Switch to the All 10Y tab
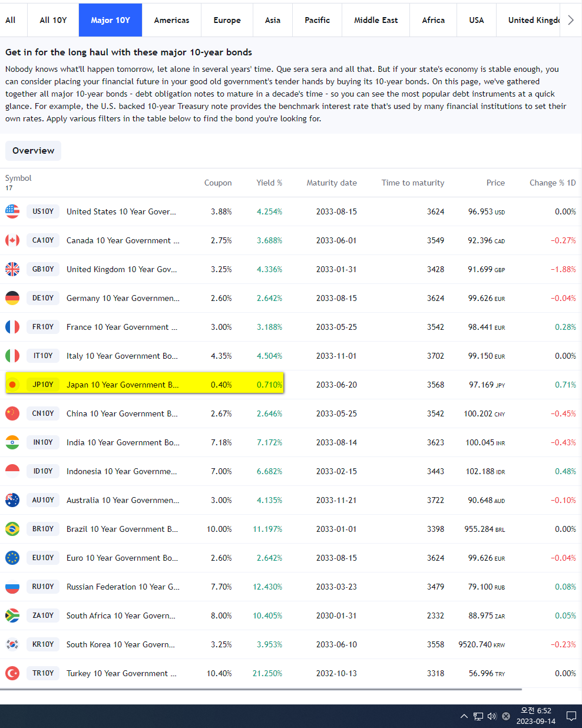 tap(53, 20)
